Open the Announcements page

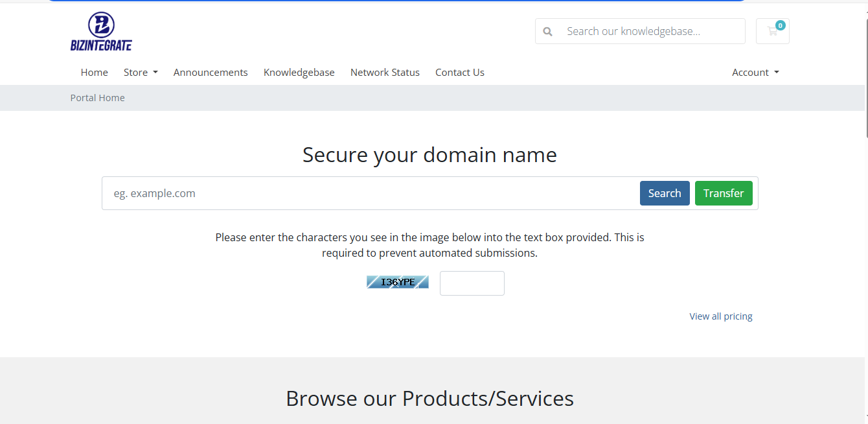[211, 73]
